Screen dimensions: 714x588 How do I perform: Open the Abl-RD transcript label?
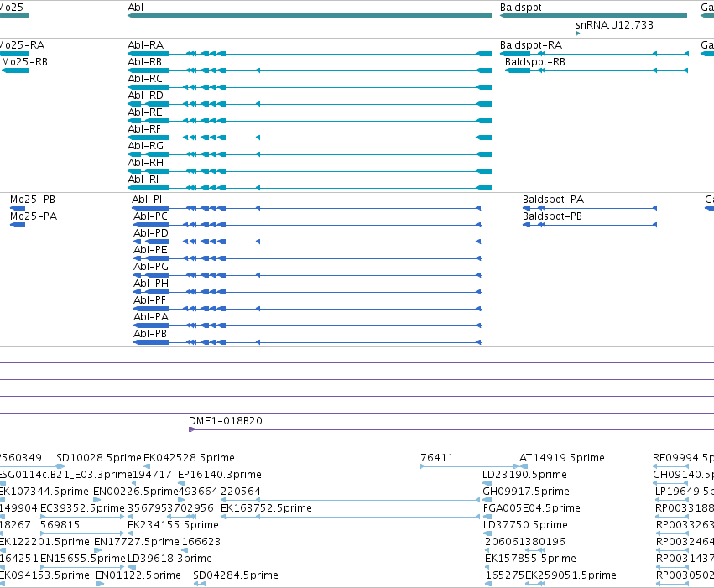(145, 96)
